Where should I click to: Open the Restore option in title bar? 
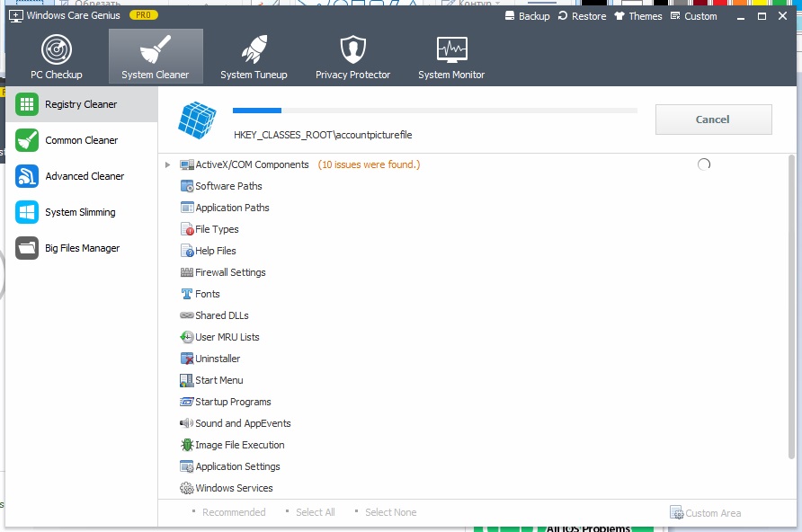coord(582,16)
